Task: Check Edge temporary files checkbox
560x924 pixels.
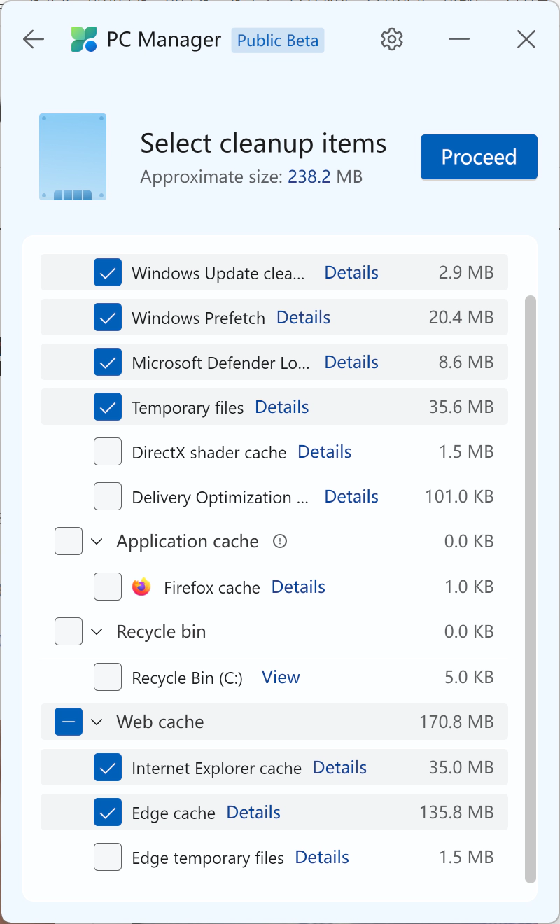Action: (x=108, y=857)
